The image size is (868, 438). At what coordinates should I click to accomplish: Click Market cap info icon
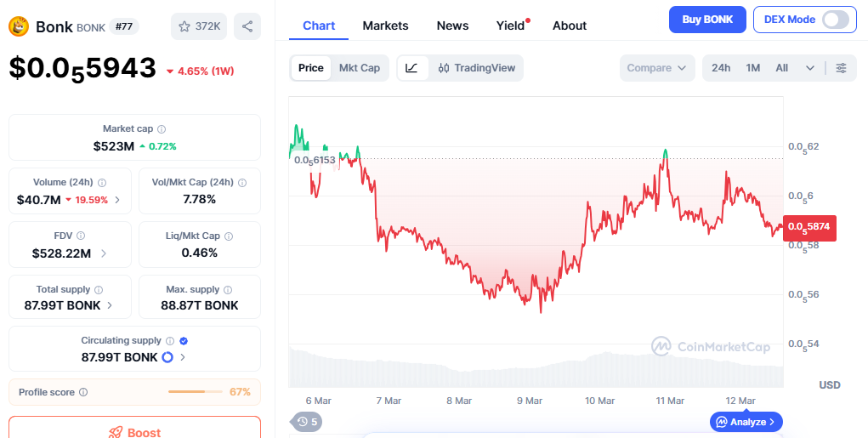pyautogui.click(x=162, y=128)
